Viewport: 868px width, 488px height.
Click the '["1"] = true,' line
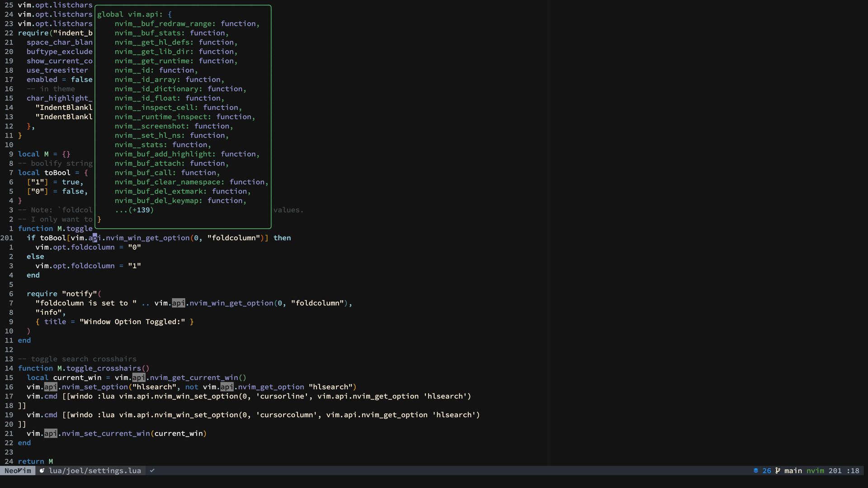55,182
